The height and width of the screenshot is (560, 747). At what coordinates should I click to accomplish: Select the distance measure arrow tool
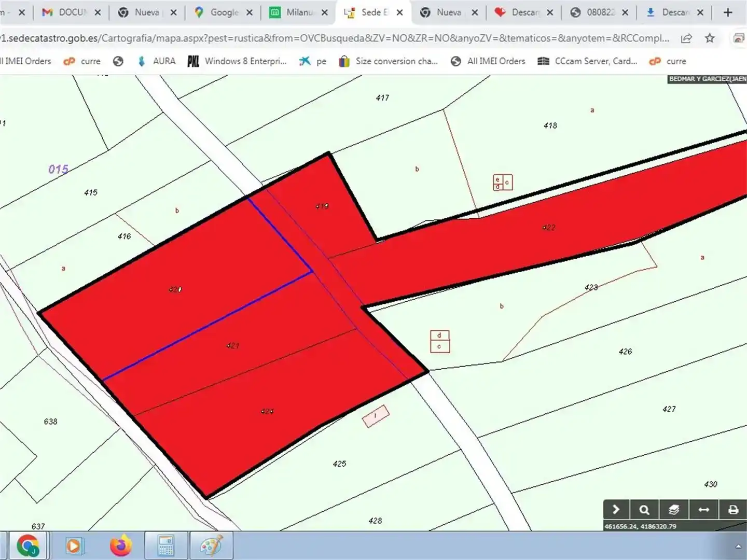point(703,510)
